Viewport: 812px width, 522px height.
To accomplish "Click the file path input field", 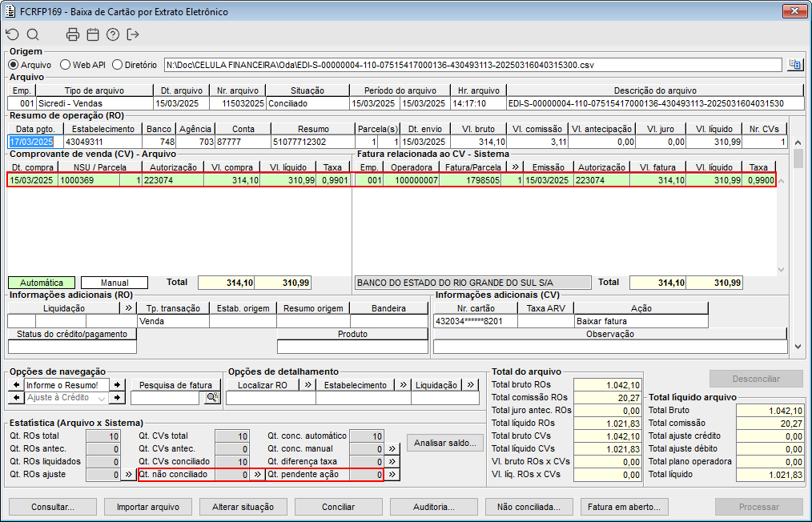I will click(x=472, y=65).
